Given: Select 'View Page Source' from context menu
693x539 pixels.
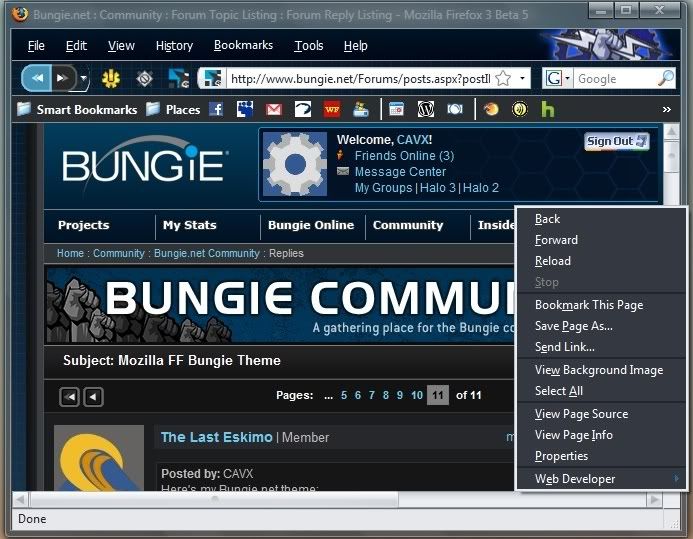Looking at the screenshot, I should point(581,414).
